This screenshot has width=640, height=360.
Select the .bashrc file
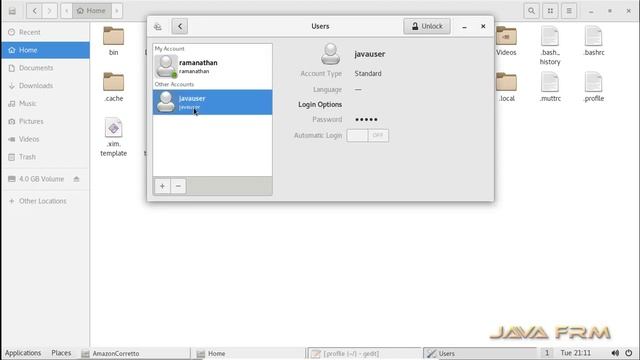coord(593,41)
